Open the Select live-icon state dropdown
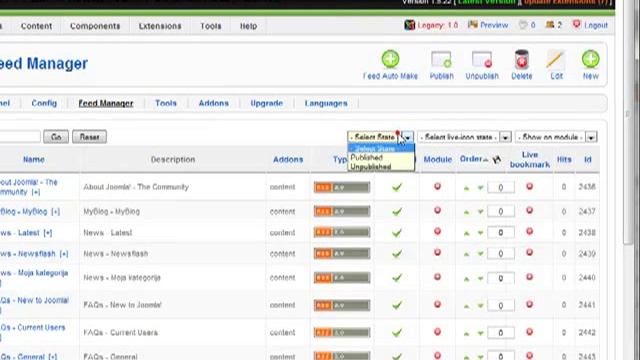Viewport: 640px width, 360px height. [x=464, y=137]
